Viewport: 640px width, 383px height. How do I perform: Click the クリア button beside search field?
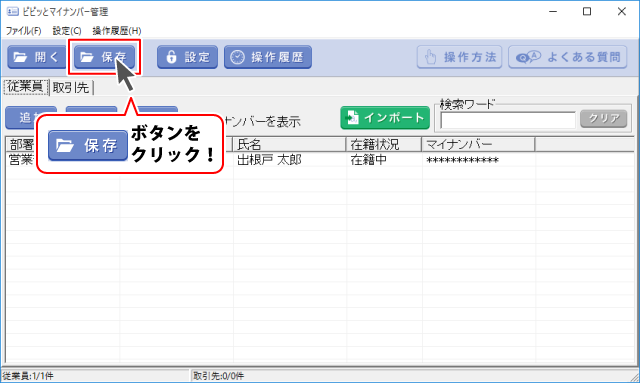(604, 118)
